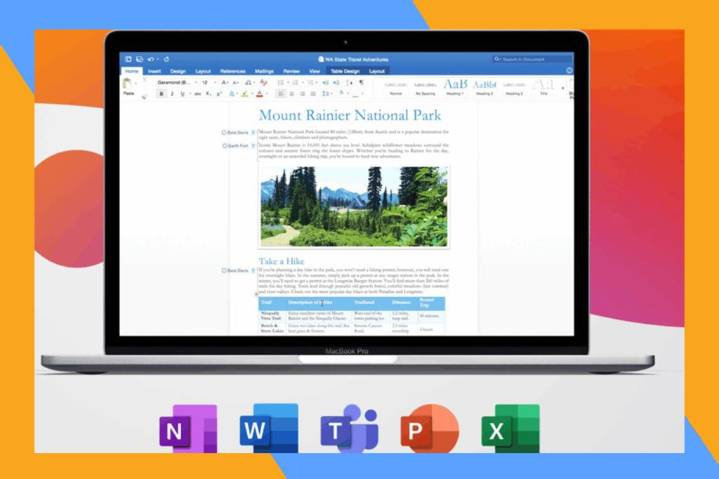Click the multilevel list icon
719x479 pixels.
click(310, 83)
